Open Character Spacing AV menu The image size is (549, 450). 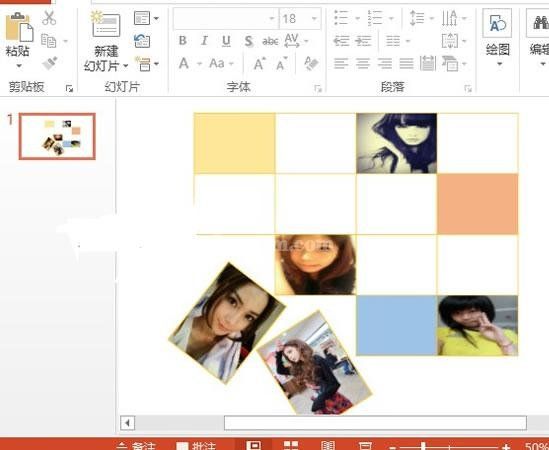click(296, 41)
